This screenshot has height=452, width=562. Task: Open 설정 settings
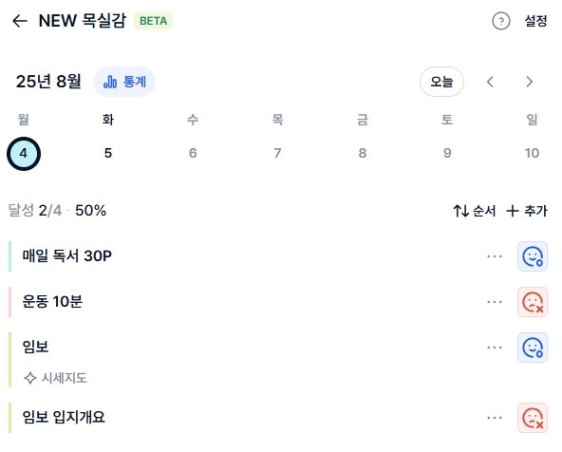pyautogui.click(x=536, y=21)
